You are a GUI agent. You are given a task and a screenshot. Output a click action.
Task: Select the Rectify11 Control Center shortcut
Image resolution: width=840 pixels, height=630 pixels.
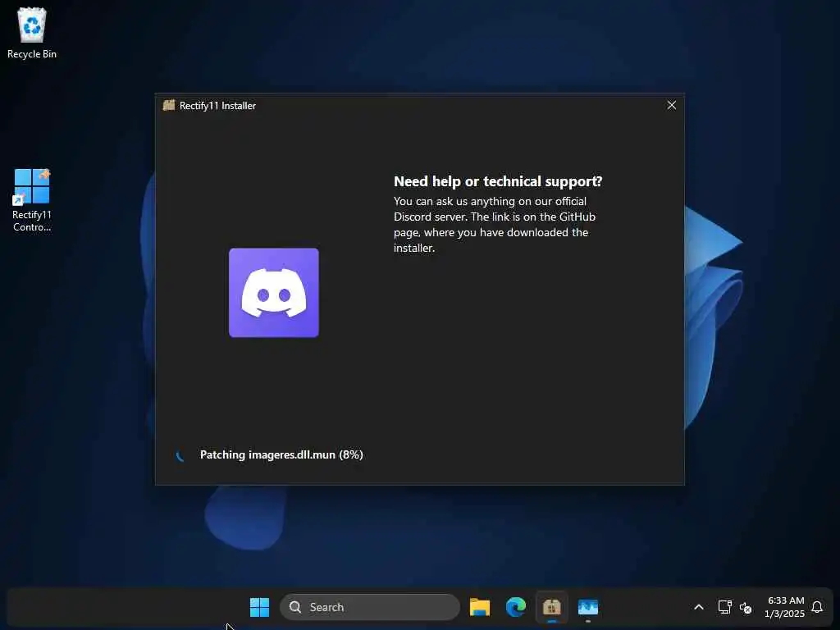(x=32, y=200)
